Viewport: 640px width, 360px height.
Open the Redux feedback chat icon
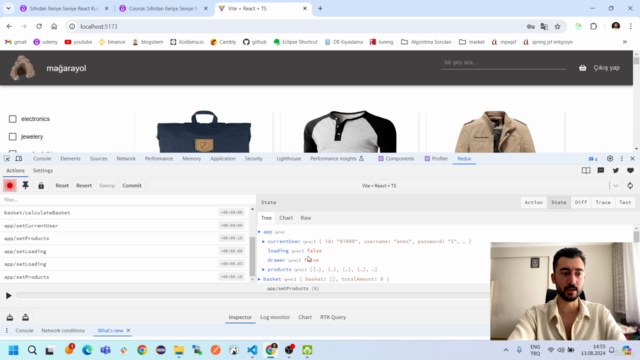click(601, 171)
